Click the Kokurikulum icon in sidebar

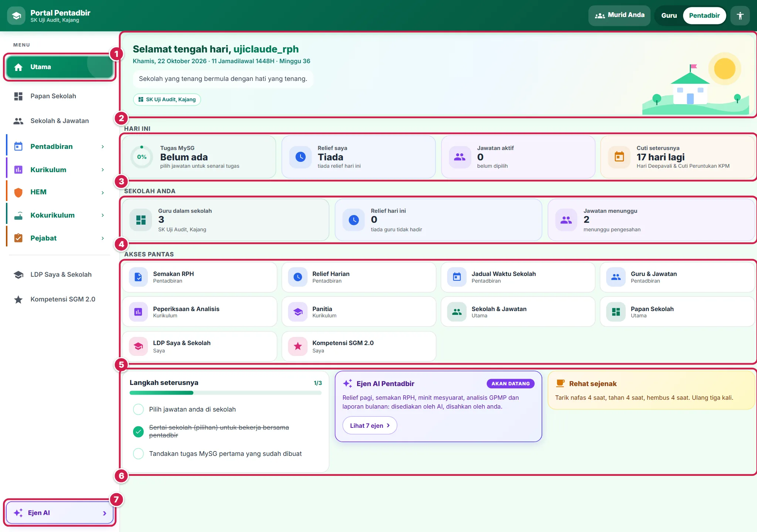click(x=18, y=215)
